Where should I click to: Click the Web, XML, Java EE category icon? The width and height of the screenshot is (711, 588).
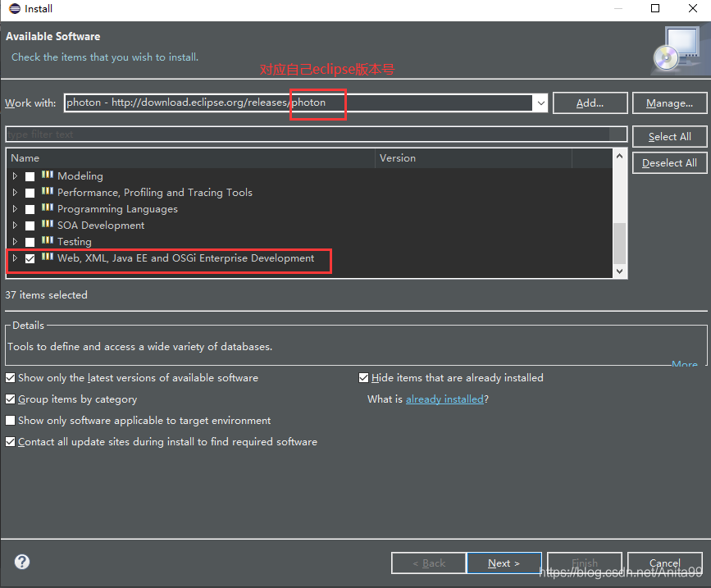tap(48, 257)
